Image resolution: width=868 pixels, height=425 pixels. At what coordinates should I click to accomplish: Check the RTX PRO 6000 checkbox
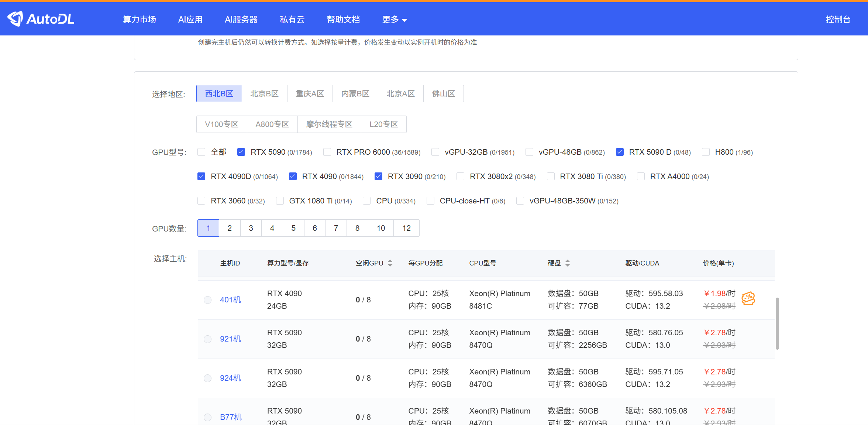click(x=327, y=152)
